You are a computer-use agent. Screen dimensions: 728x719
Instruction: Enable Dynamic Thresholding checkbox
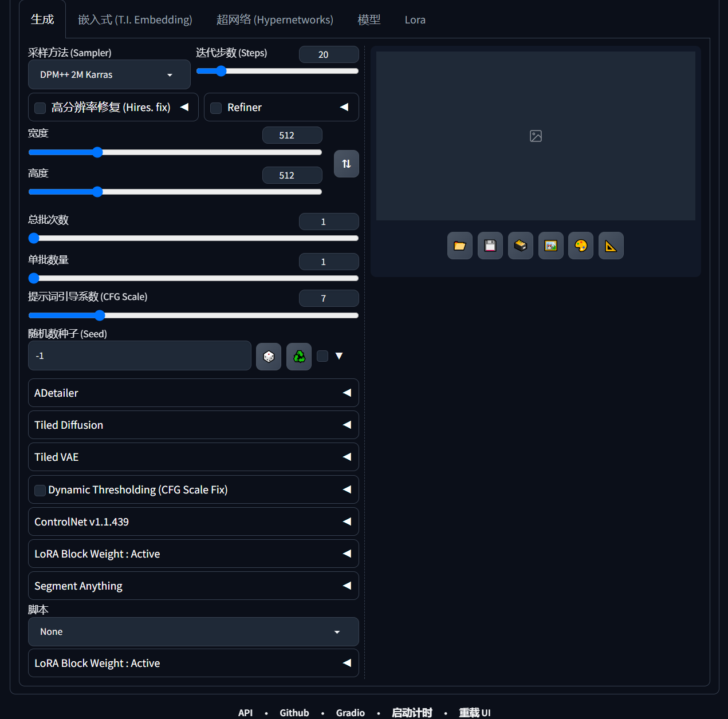click(x=40, y=491)
